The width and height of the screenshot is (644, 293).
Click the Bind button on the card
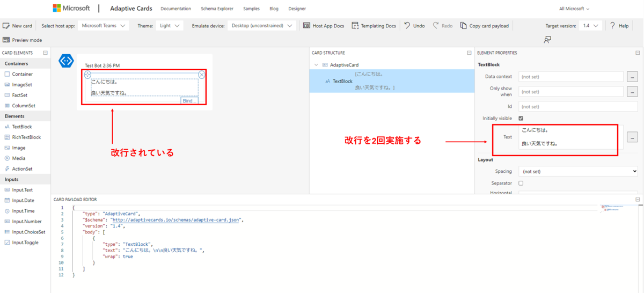189,101
